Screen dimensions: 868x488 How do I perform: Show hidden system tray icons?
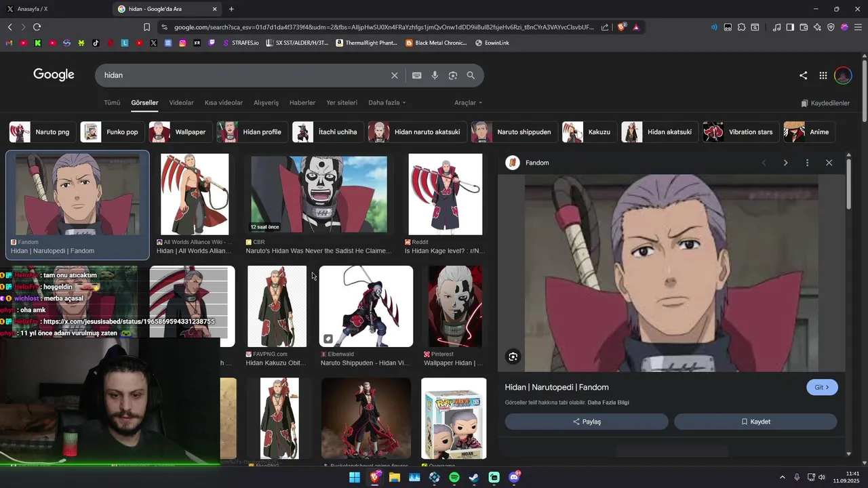[782, 477]
